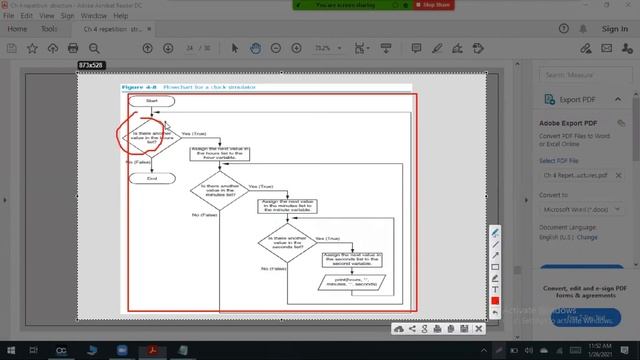This screenshot has width=640, height=360.
Task: Open the red color swatch picker
Action: [x=495, y=301]
